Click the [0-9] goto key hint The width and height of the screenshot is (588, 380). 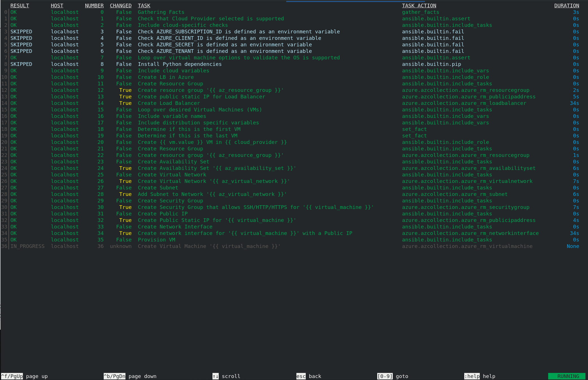385,376
